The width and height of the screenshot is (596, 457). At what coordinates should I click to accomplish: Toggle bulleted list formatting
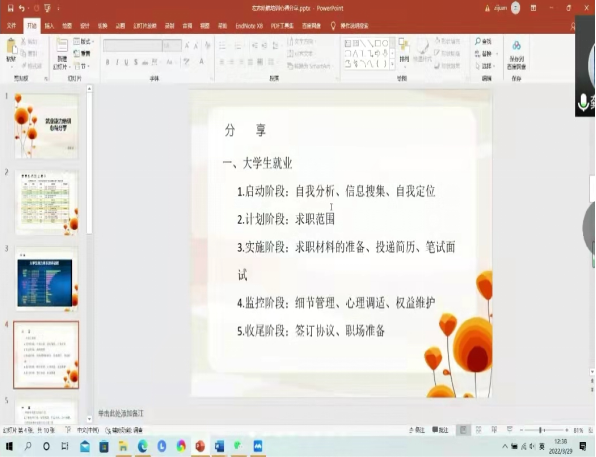pyautogui.click(x=223, y=46)
